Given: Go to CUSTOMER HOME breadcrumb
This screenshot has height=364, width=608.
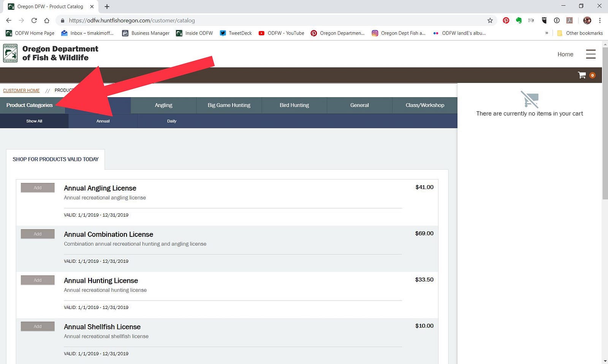Looking at the screenshot, I should tap(21, 90).
